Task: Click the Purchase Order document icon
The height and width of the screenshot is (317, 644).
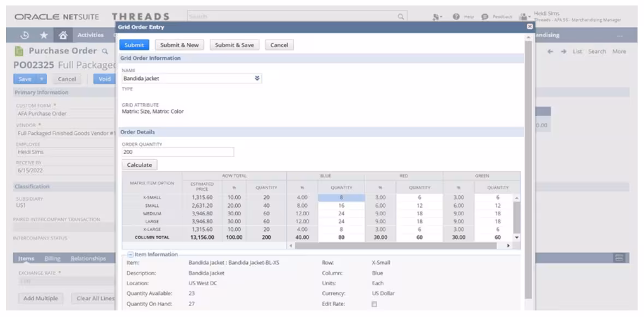Action: (x=20, y=50)
